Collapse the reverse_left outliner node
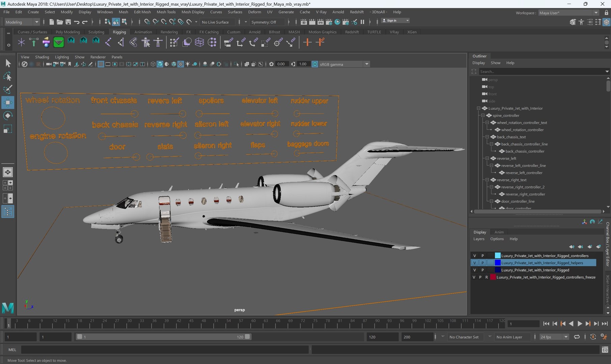This screenshot has width=611, height=364. coord(487,158)
